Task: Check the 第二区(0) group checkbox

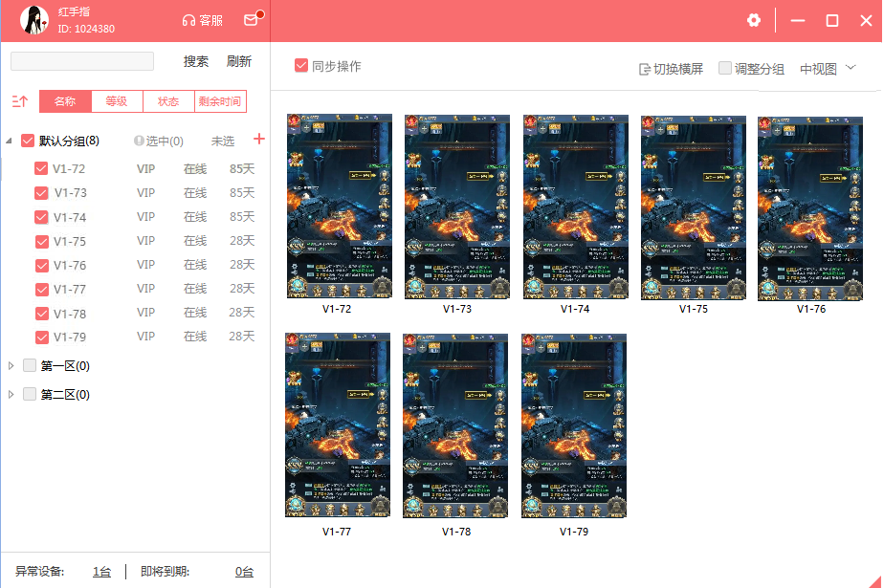Action: (x=30, y=394)
